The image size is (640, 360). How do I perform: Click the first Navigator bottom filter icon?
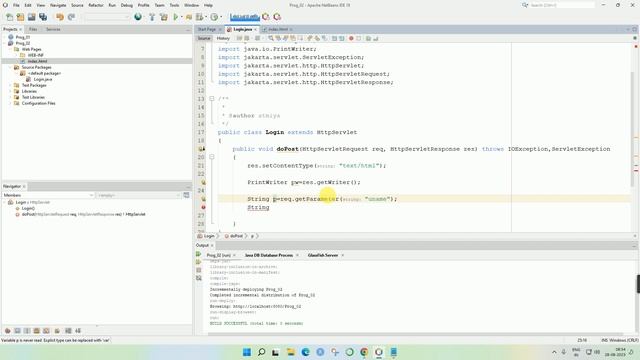(7, 331)
